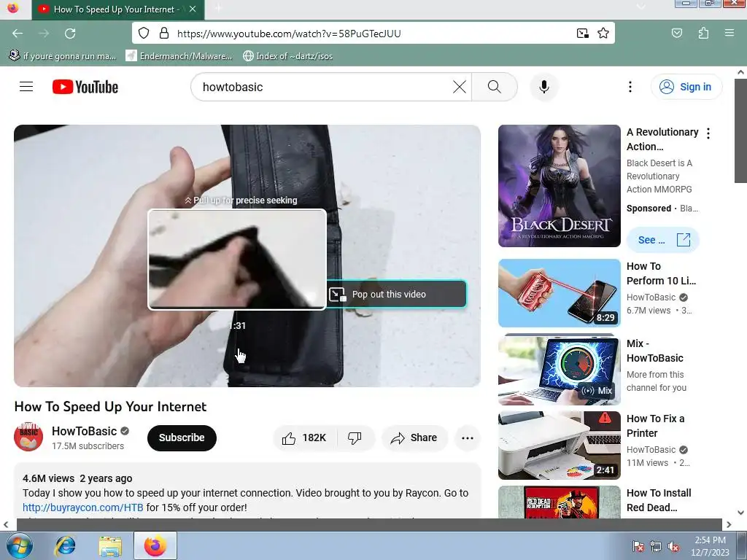The image size is (747, 560).
Task: Click the video seek preview thumbnail
Action: coord(237,260)
